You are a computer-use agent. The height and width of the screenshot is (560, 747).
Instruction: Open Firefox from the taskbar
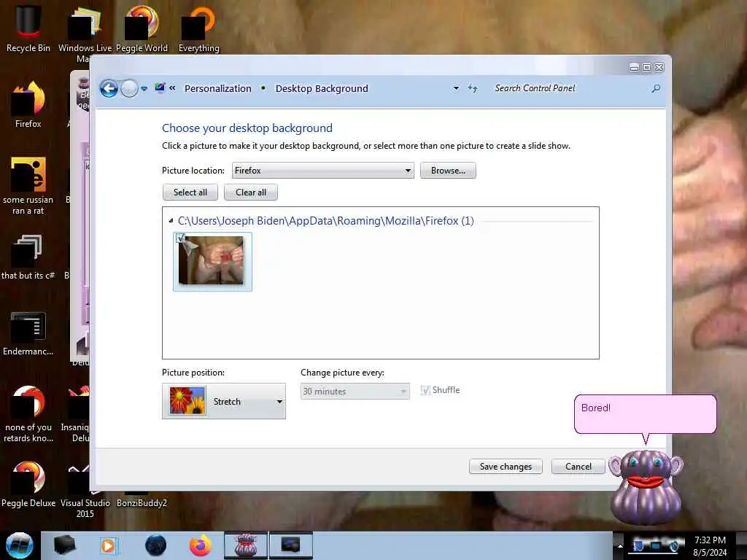coord(201,545)
